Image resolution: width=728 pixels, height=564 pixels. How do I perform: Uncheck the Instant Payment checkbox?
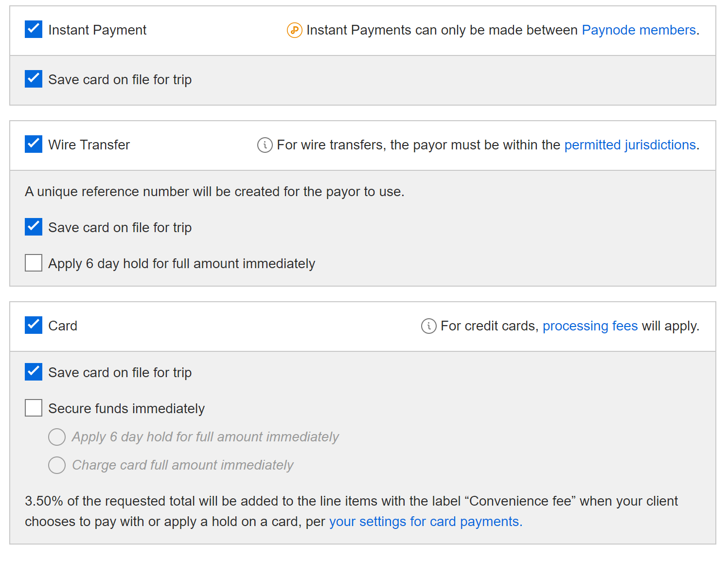[x=34, y=29]
